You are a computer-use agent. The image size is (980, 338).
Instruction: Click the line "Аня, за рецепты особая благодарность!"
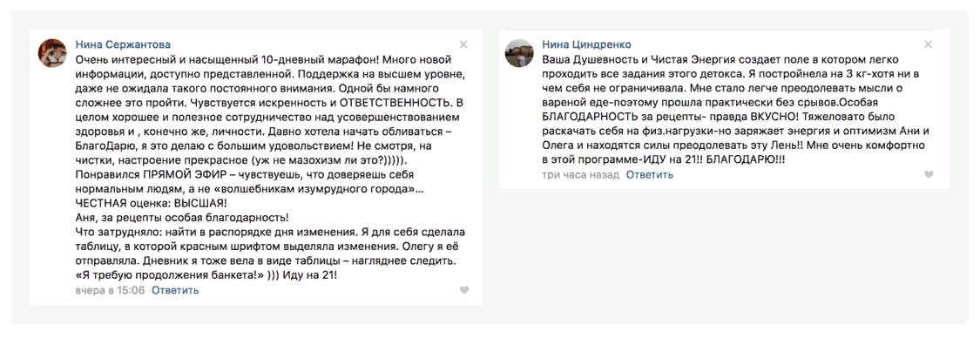click(x=182, y=218)
